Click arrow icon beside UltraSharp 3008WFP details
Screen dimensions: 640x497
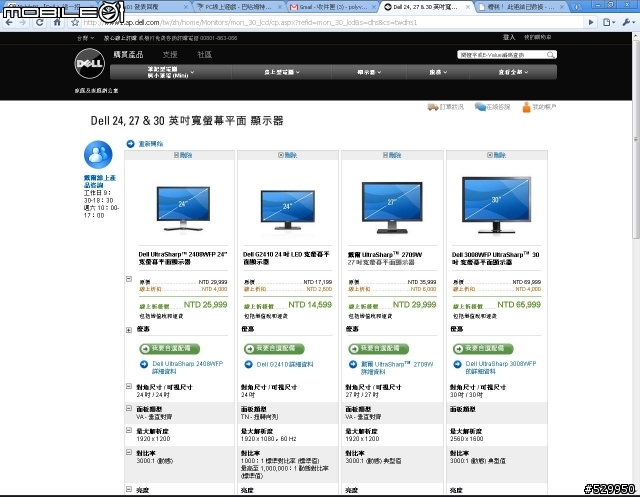pos(458,364)
